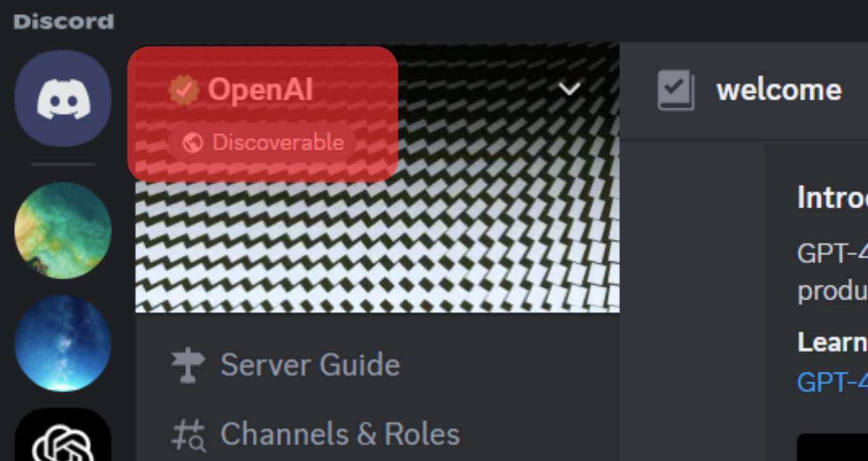
Task: Expand the OpenAI server menu chevron
Action: click(569, 89)
